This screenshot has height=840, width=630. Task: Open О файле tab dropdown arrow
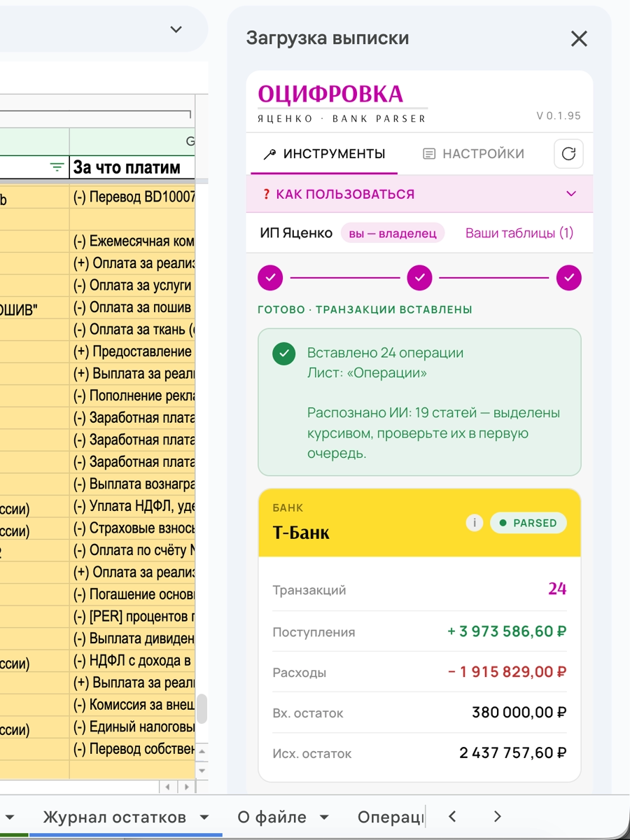coord(324,817)
